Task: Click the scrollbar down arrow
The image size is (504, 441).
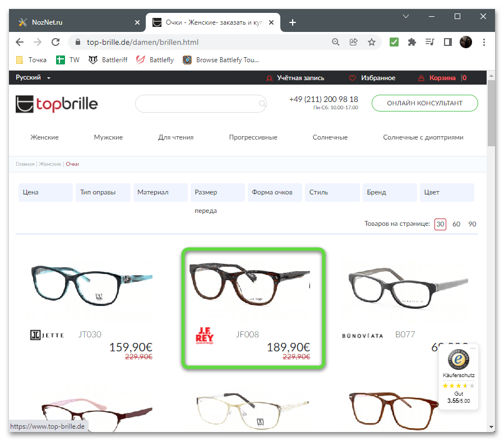Action: click(491, 427)
